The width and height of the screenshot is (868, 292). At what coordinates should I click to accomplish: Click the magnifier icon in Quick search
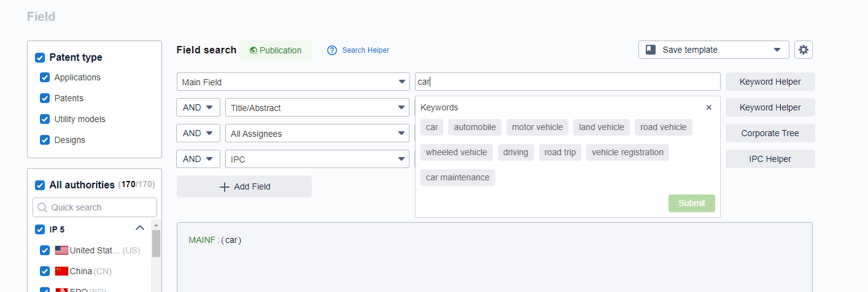[42, 207]
